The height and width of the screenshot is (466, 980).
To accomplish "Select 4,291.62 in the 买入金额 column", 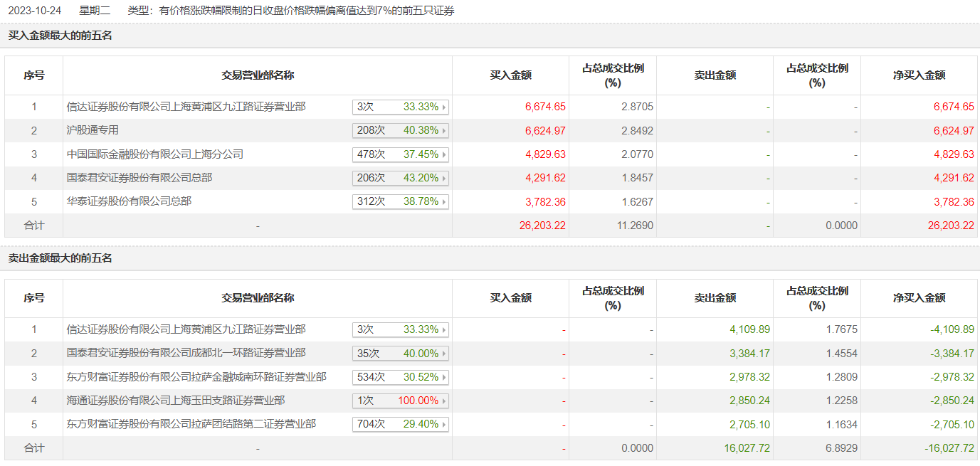I will click(x=546, y=178).
